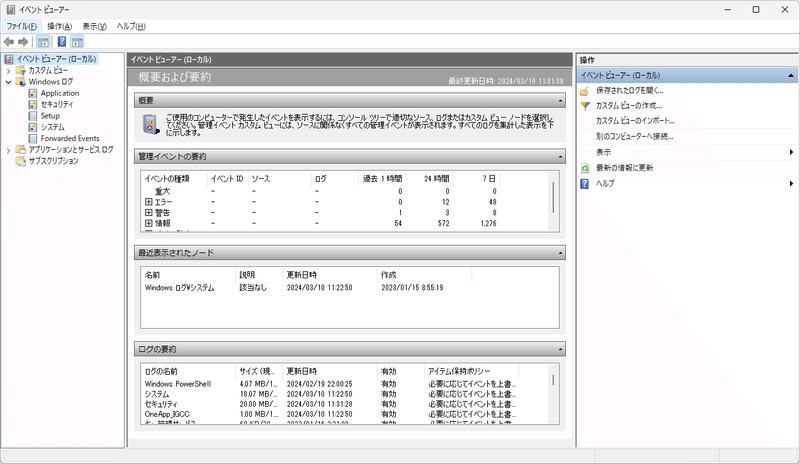Click 最新の情報に更新 action
This screenshot has width=800, height=464.
tap(624, 168)
